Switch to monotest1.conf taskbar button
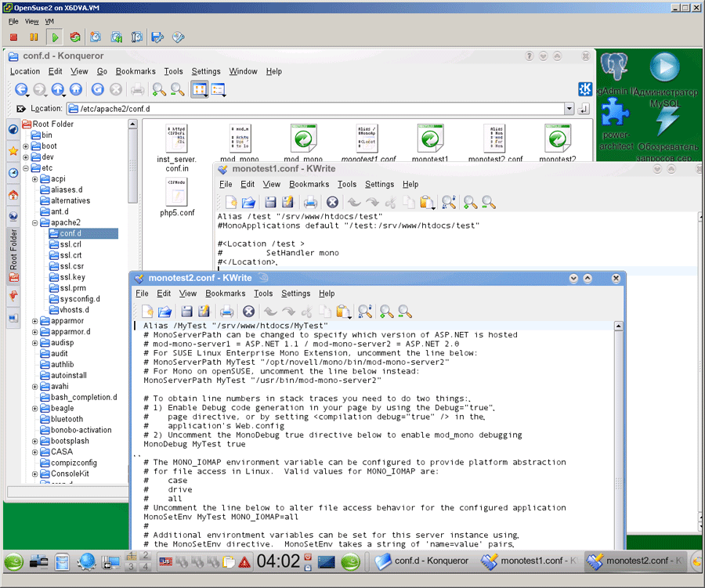The width and height of the screenshot is (705, 588). (x=528, y=561)
